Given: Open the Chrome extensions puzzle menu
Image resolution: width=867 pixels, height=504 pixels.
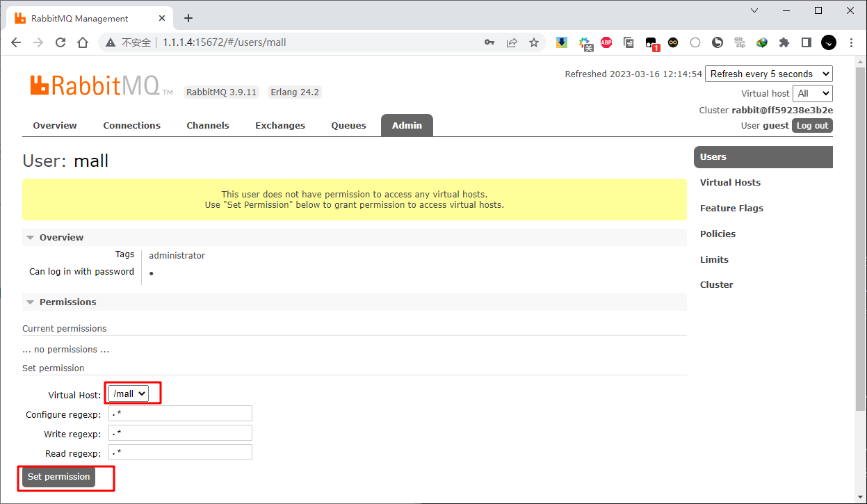Looking at the screenshot, I should tap(784, 42).
